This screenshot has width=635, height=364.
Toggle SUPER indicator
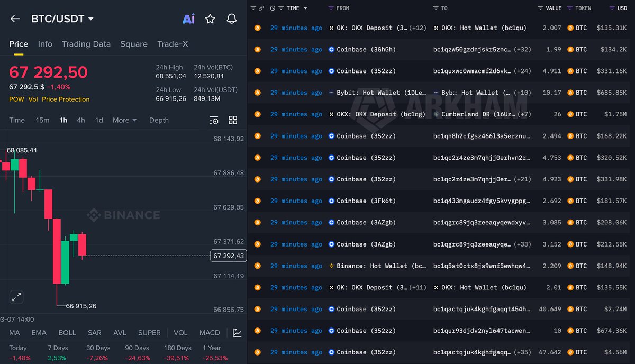[149, 333]
